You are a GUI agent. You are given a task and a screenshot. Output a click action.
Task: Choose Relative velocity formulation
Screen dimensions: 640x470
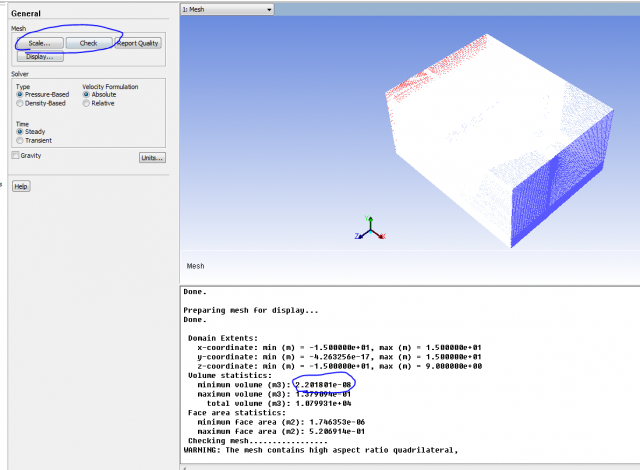pos(87,104)
